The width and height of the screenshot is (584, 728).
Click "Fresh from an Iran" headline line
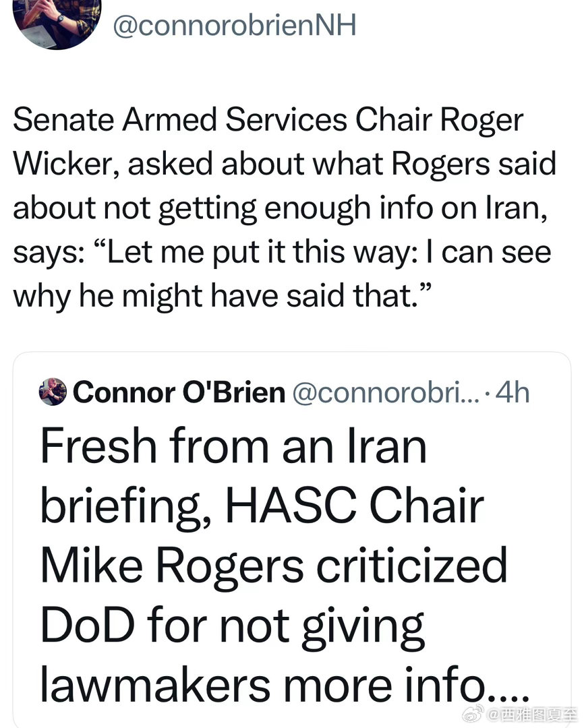click(x=234, y=446)
